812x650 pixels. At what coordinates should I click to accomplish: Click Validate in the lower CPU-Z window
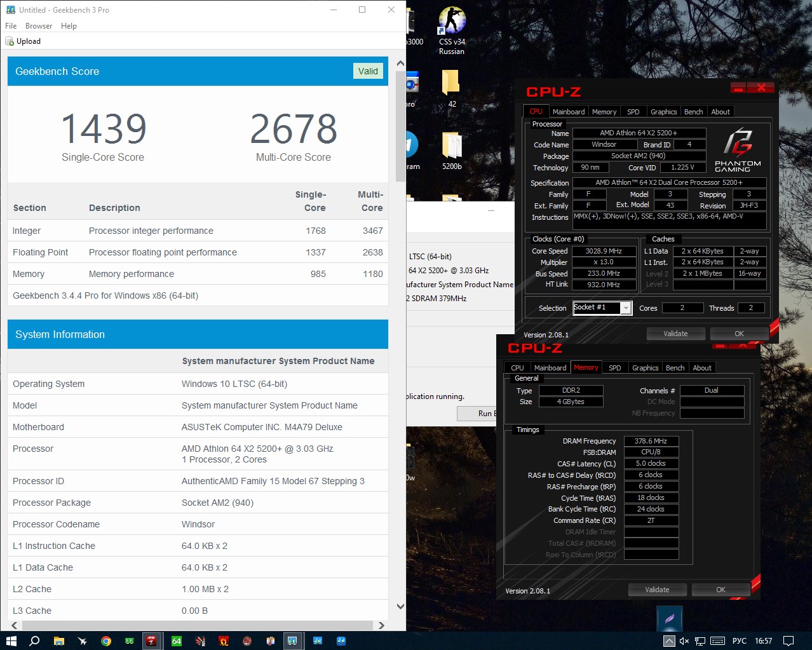click(657, 590)
